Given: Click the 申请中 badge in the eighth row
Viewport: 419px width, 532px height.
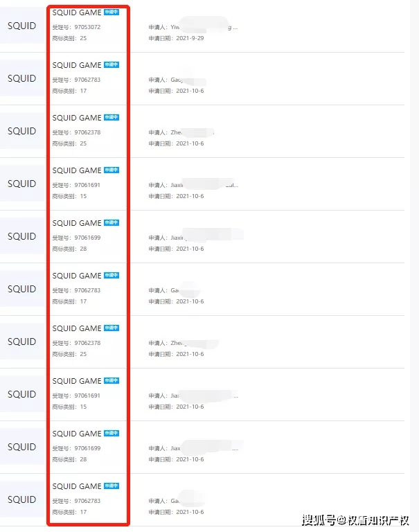Looking at the screenshot, I should 112,381.
